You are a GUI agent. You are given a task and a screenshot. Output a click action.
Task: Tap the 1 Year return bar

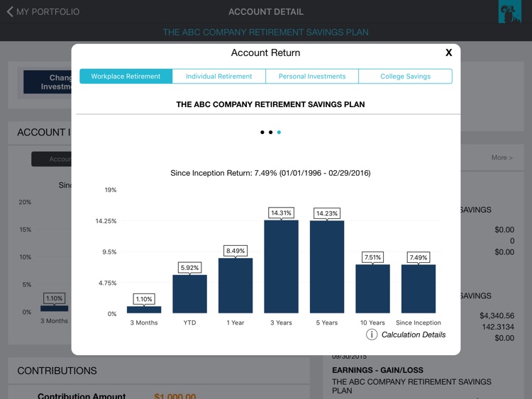(235, 286)
